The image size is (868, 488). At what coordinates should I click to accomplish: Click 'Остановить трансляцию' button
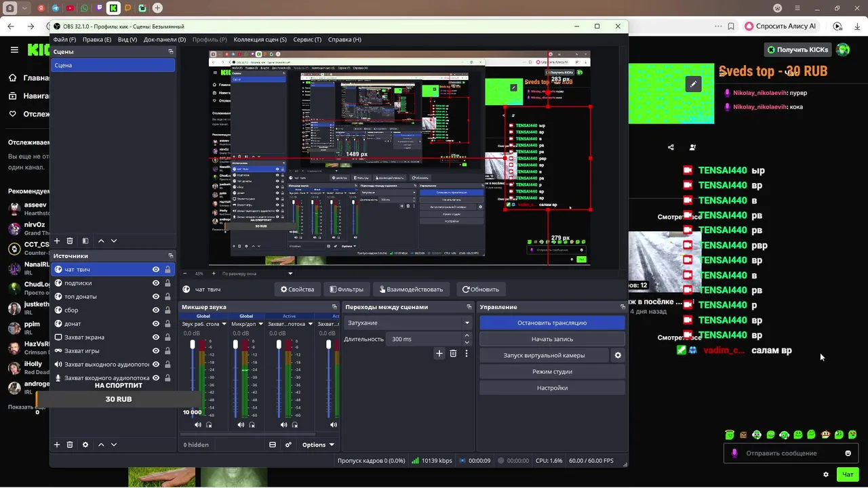coord(552,323)
